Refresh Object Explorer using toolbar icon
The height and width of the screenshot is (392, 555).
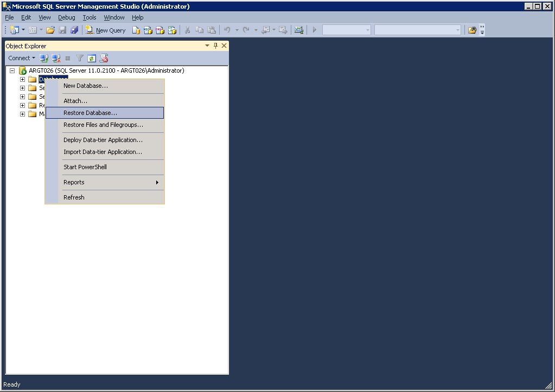click(92, 58)
